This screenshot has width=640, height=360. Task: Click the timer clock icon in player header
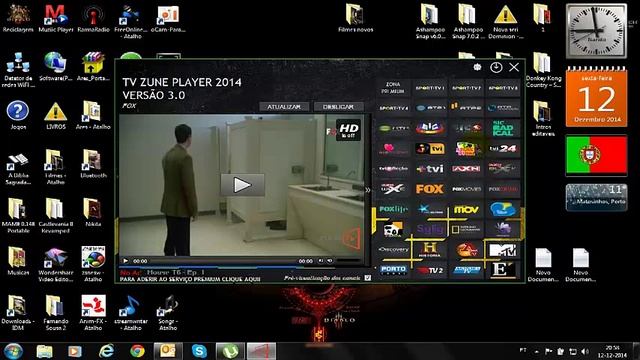[x=496, y=67]
